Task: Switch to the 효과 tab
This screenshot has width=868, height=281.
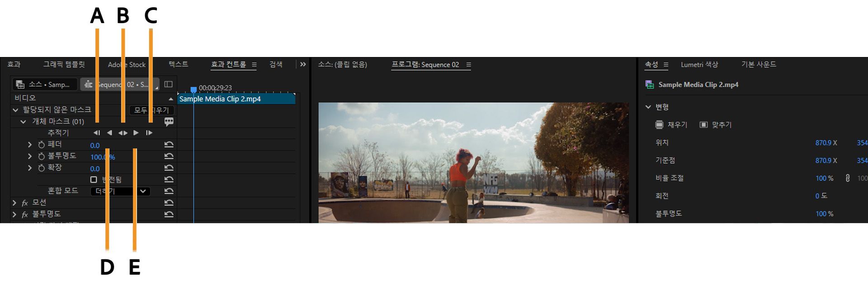Action: [x=14, y=64]
